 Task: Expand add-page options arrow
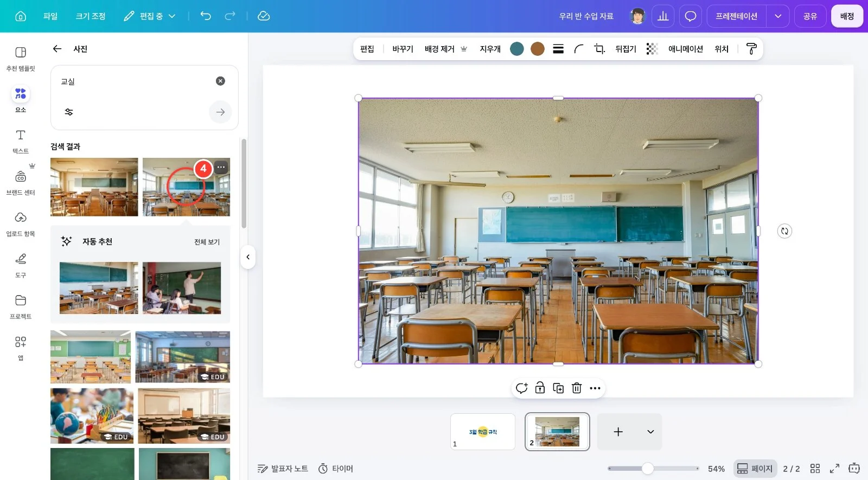coord(650,432)
